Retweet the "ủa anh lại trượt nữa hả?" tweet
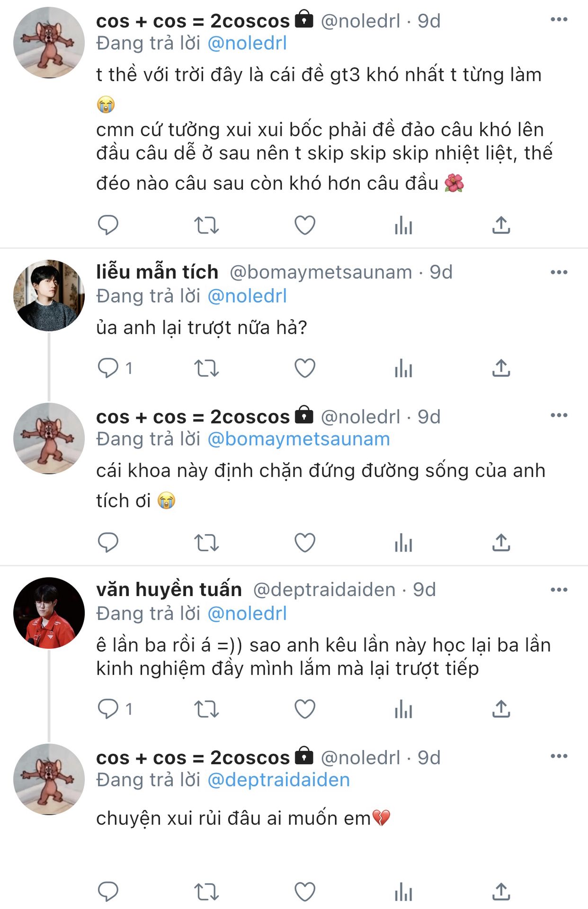Image resolution: width=588 pixels, height=909 pixels. [x=206, y=368]
